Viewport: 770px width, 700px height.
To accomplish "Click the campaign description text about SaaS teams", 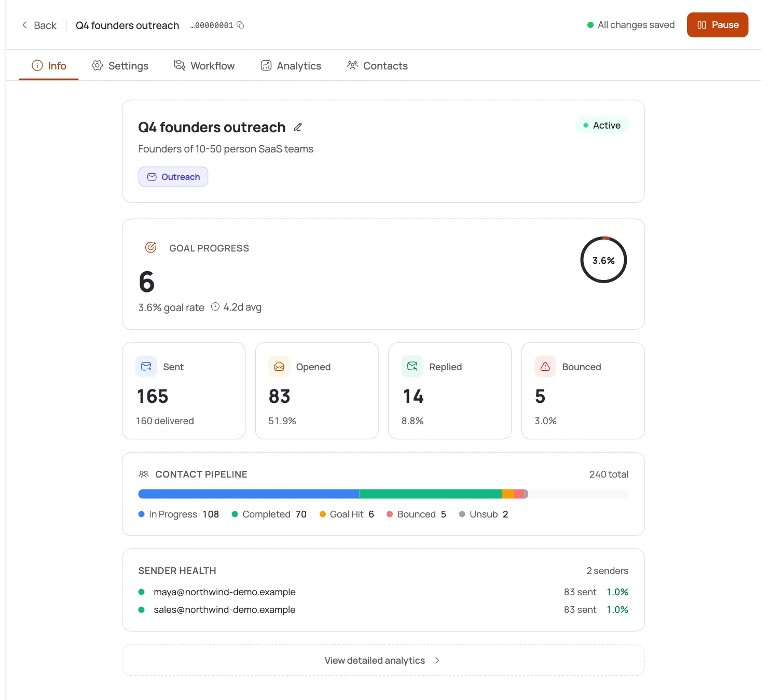I will click(226, 149).
